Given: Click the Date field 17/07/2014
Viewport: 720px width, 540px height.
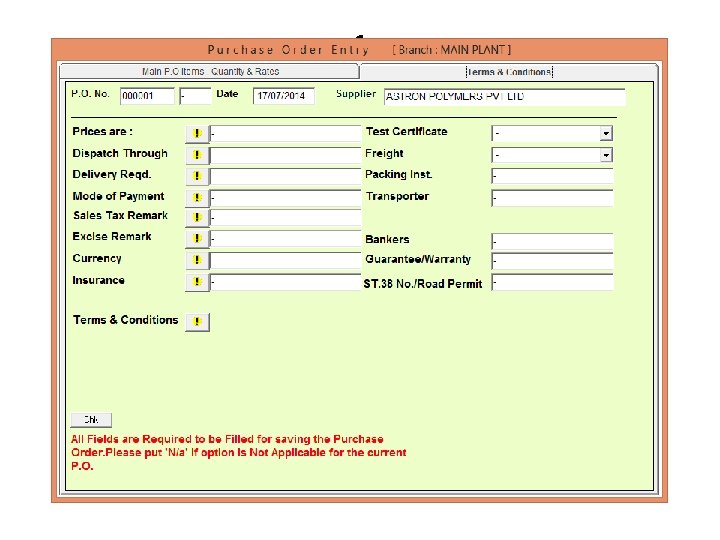Looking at the screenshot, I should tap(283, 96).
